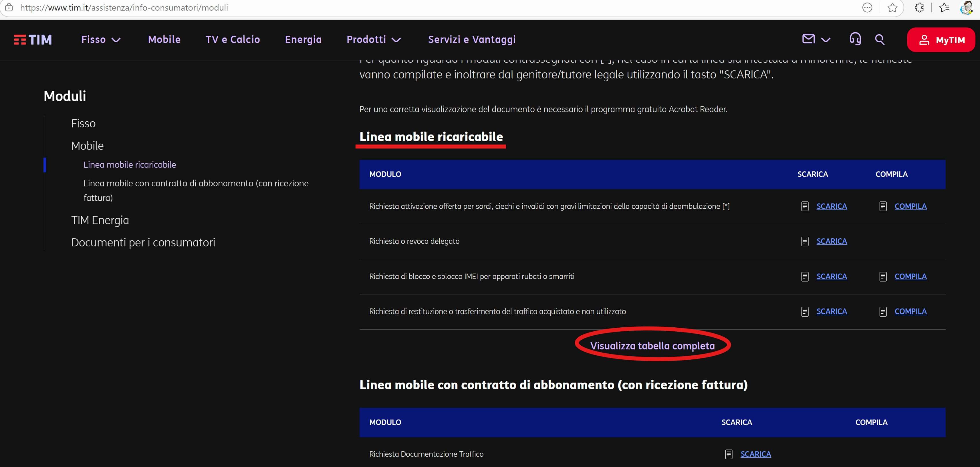Click the TIM logo in the header
This screenshot has height=467, width=980.
point(33,39)
